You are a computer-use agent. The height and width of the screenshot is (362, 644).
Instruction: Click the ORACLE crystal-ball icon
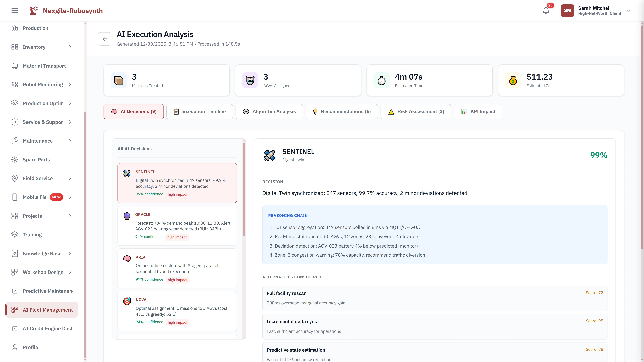127,216
